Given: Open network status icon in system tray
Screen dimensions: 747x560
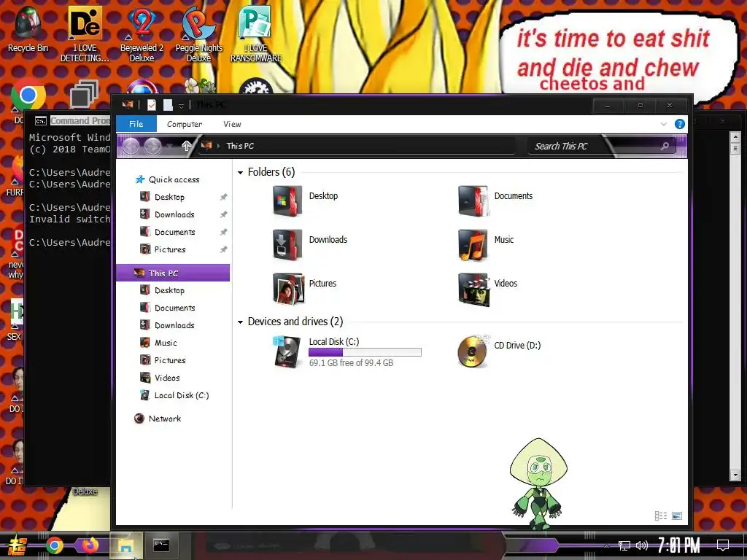Looking at the screenshot, I should [624, 545].
